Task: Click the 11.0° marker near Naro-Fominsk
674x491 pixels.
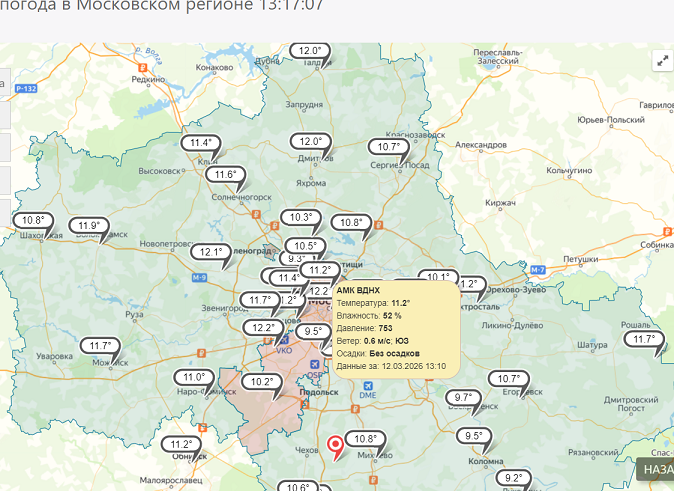Action: 194,378
